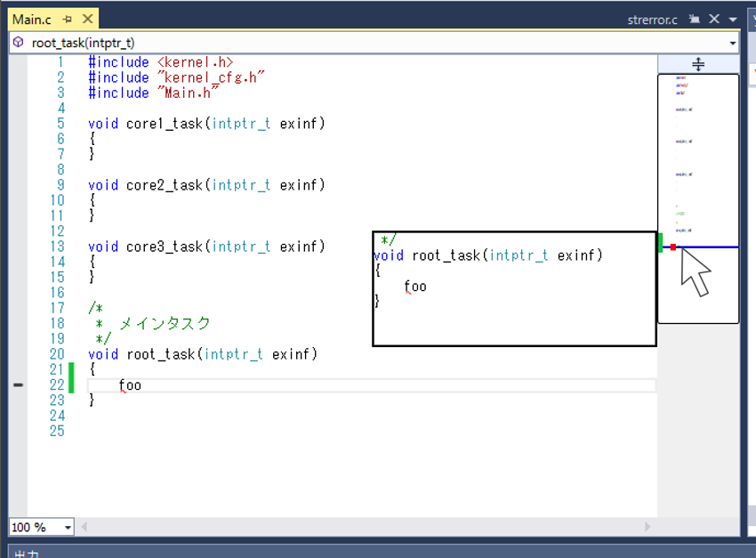Open the 100 % zoom level dropdown
Image resolution: width=756 pixels, height=558 pixels.
click(x=68, y=528)
